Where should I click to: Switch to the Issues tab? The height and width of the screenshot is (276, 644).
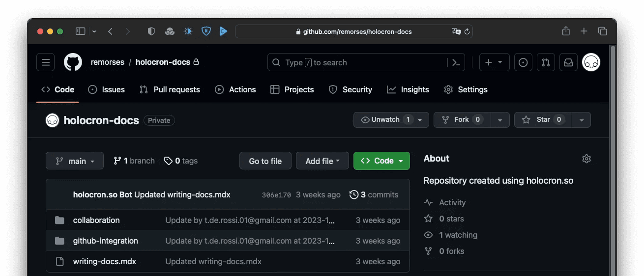pos(106,89)
